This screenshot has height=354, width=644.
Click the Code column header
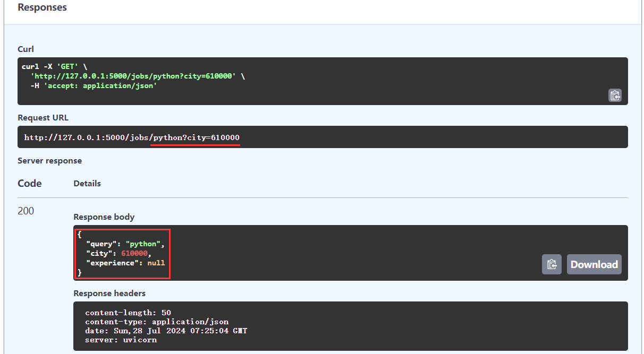30,184
